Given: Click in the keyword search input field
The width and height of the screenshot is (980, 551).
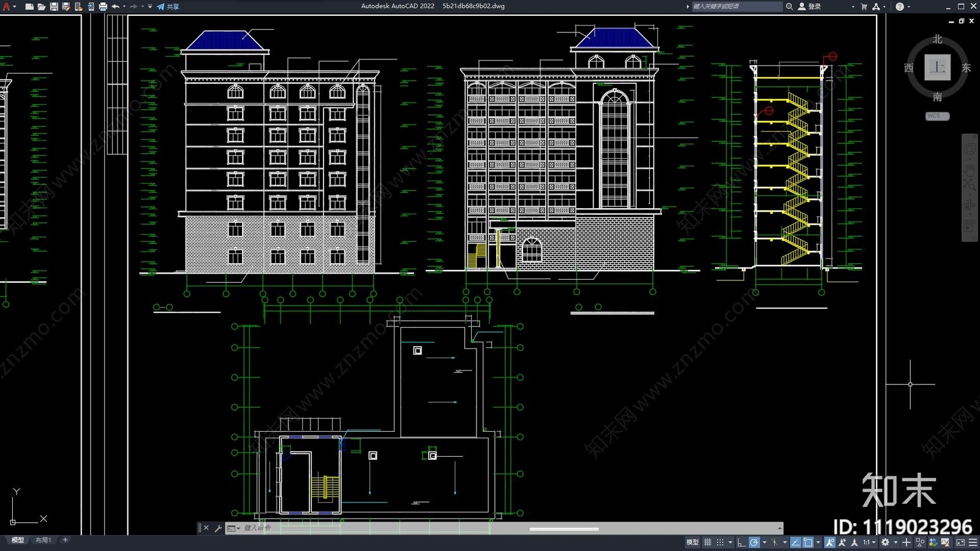Looking at the screenshot, I should [x=737, y=6].
